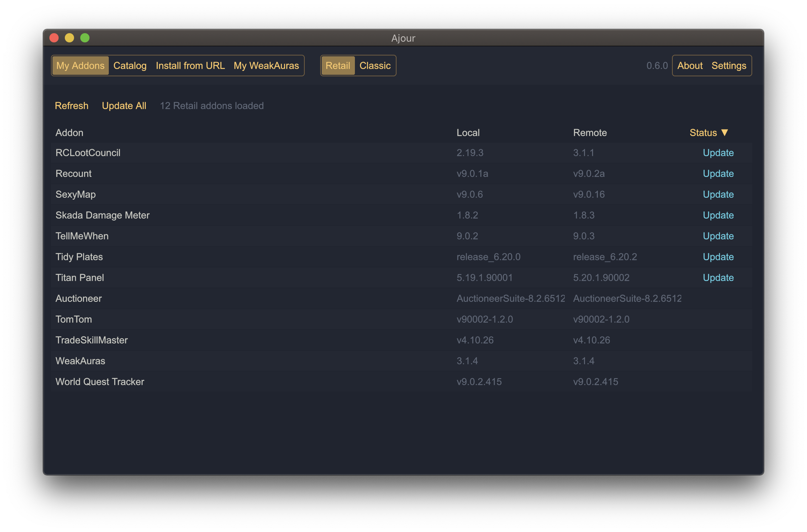This screenshot has height=532, width=807.
Task: Click the Update button for Skada Damage Meter
Action: click(718, 215)
